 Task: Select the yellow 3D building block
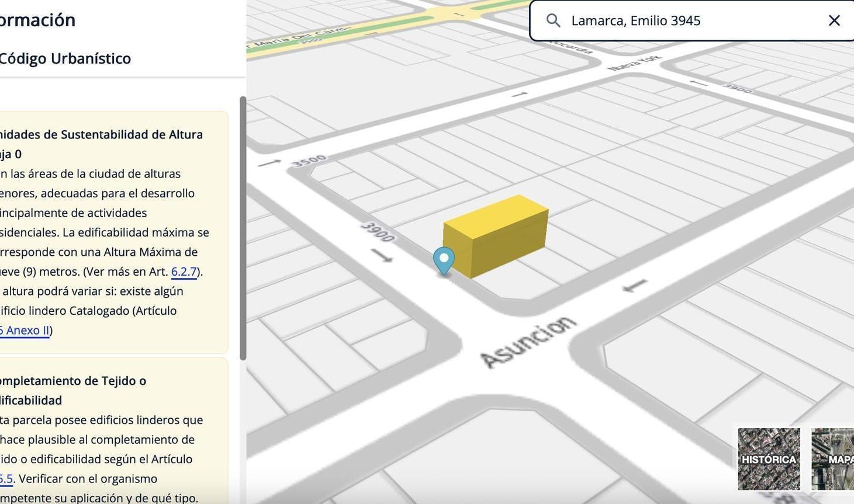495,235
